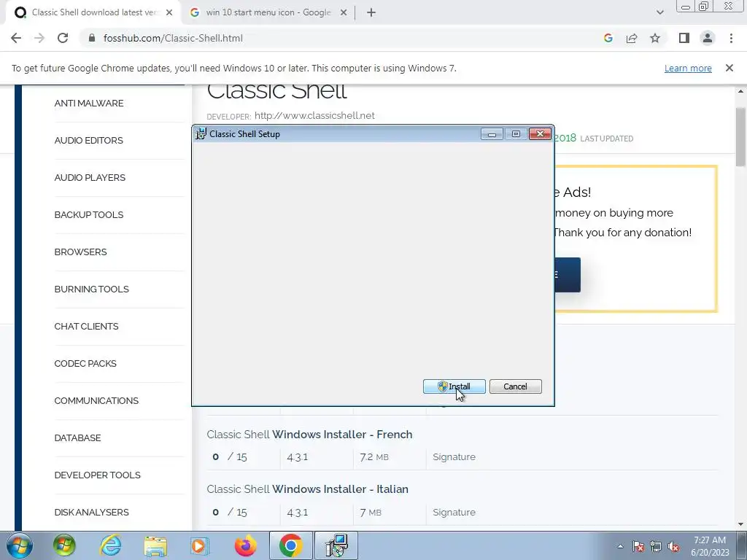The height and width of the screenshot is (560, 747).
Task: Click the muted volume tray icon
Action: (673, 547)
